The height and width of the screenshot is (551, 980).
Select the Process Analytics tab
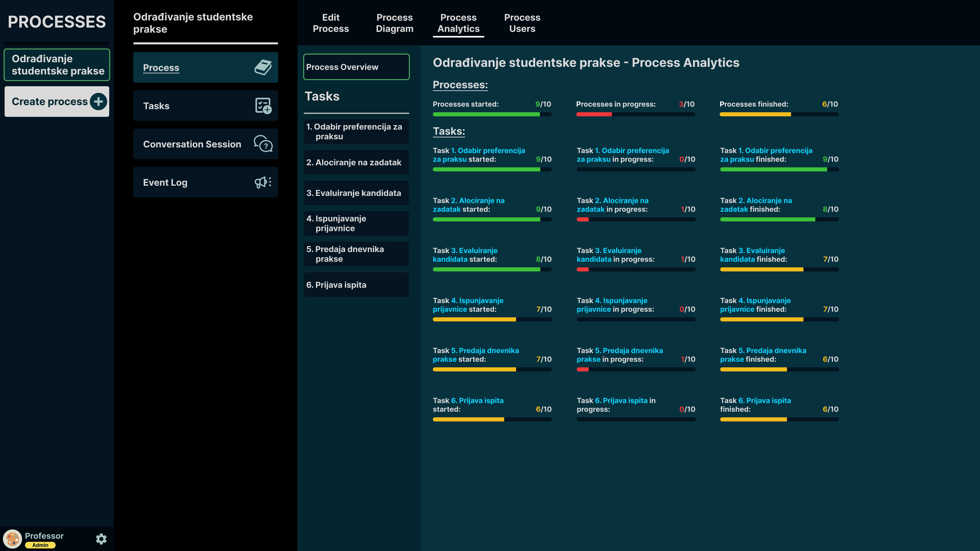point(458,23)
